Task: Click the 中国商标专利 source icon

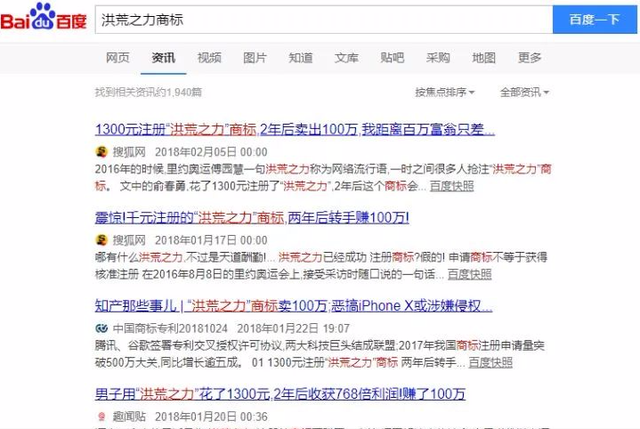Action: (x=101, y=328)
